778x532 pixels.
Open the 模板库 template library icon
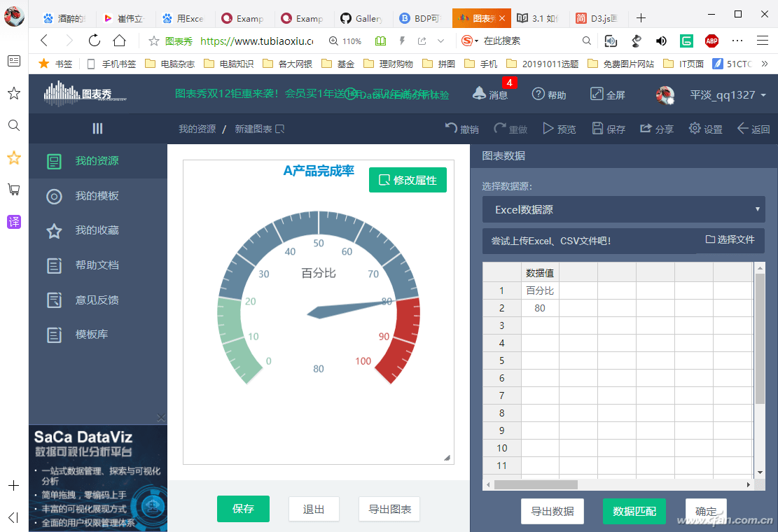pyautogui.click(x=54, y=335)
